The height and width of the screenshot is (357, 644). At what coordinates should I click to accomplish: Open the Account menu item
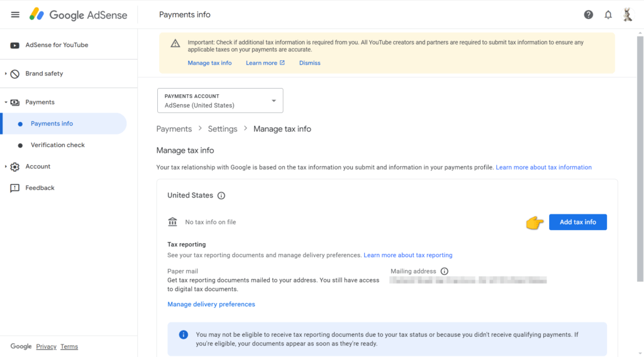pos(38,167)
